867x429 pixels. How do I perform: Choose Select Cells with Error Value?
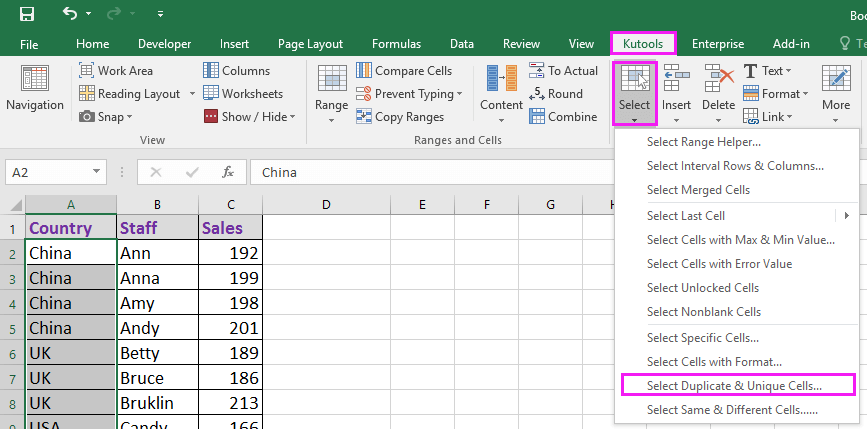click(x=737, y=264)
